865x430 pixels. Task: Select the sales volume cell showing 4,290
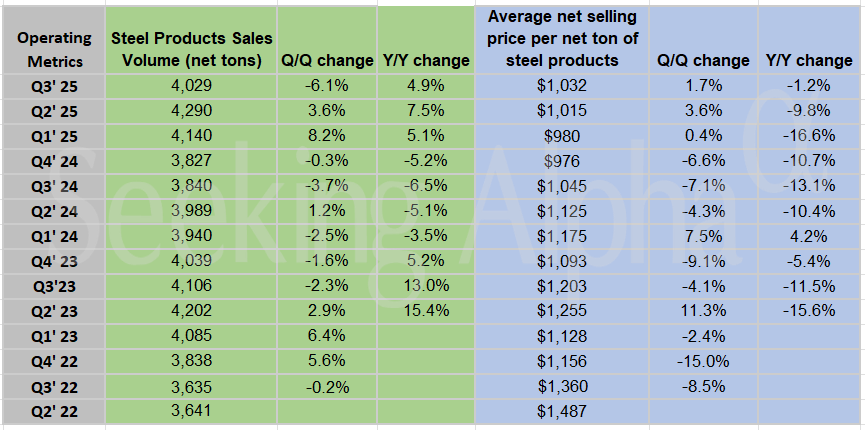(189, 111)
